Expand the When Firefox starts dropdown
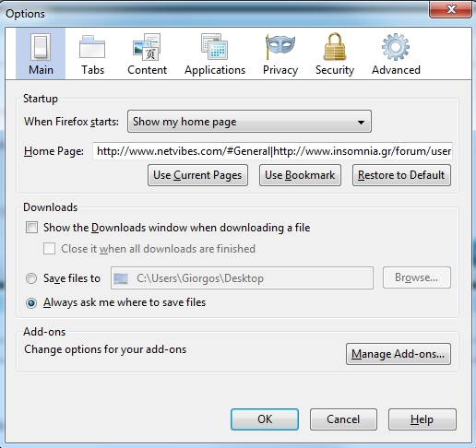This screenshot has height=448, width=476. (x=249, y=122)
